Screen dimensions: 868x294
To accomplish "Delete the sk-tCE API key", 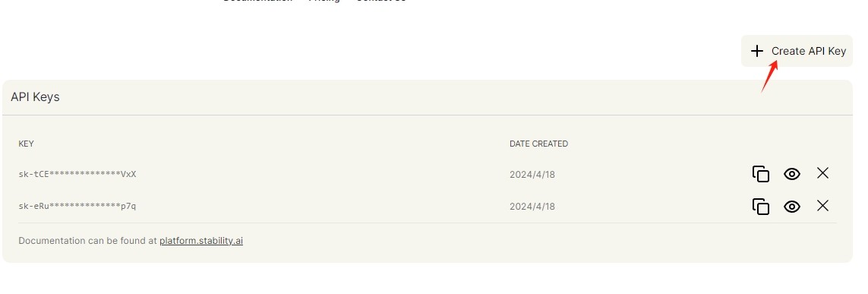I will click(x=822, y=173).
